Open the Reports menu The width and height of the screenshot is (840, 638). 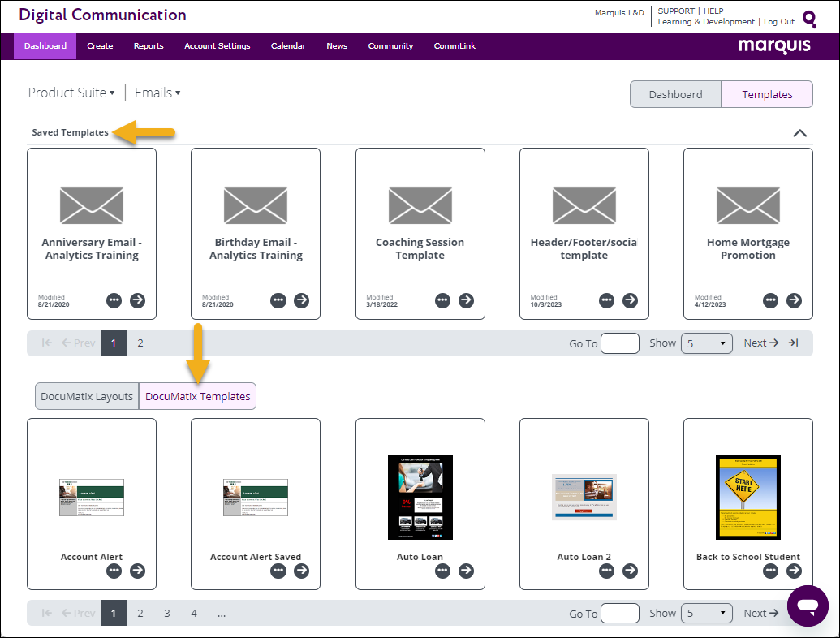(149, 46)
